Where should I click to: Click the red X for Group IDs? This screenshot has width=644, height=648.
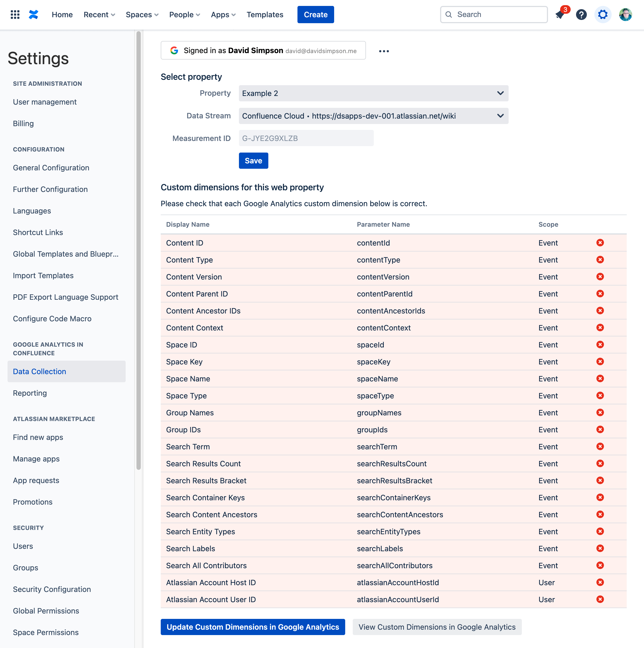pyautogui.click(x=600, y=429)
